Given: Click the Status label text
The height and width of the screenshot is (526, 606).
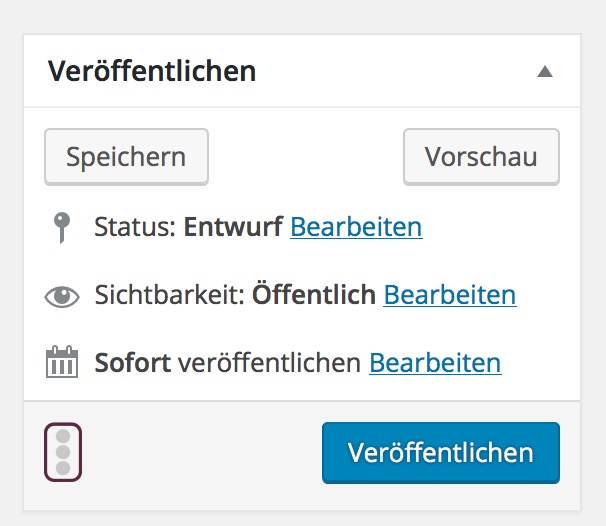Looking at the screenshot, I should point(136,227).
